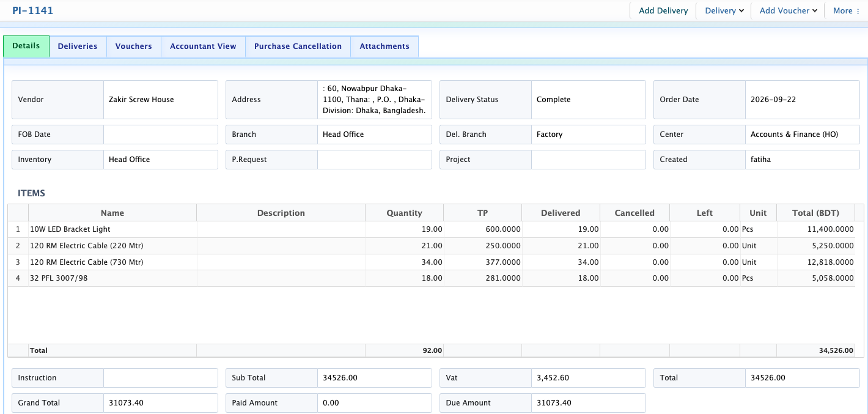Click the Delivered column header
Image resolution: width=868 pixels, height=414 pixels.
pyautogui.click(x=561, y=213)
